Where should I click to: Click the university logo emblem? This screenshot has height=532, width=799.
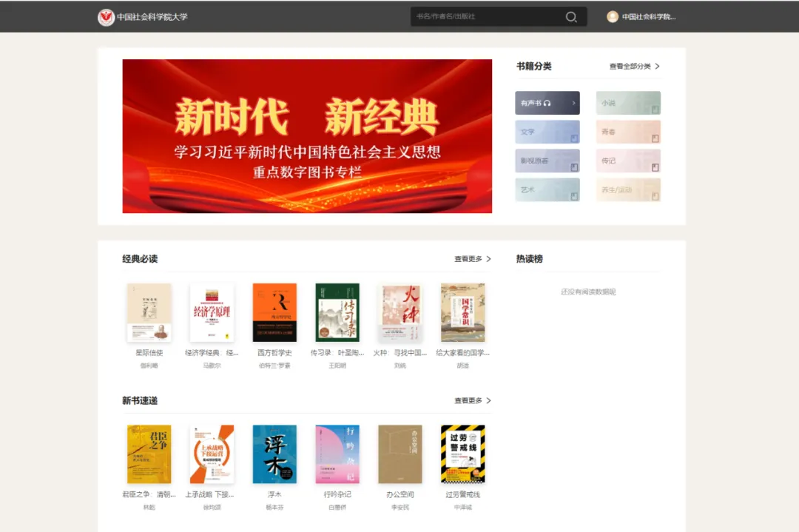point(106,17)
